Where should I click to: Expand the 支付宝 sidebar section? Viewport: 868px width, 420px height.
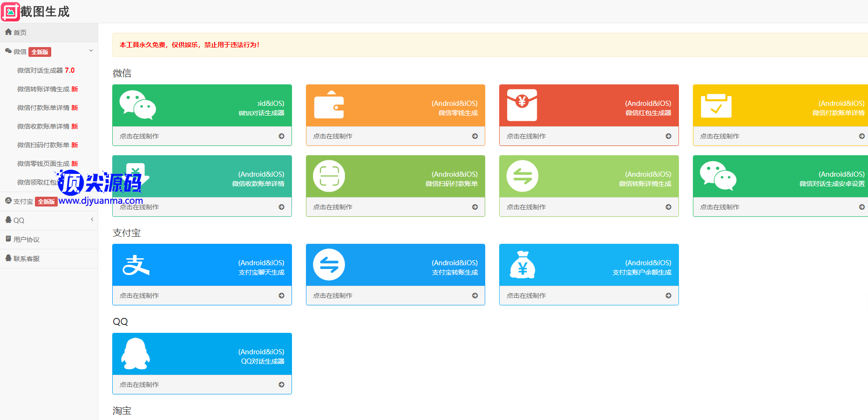pyautogui.click(x=23, y=201)
